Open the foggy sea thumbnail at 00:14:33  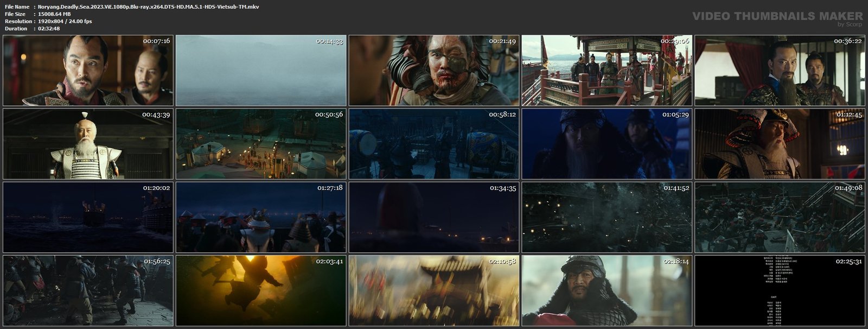click(261, 71)
